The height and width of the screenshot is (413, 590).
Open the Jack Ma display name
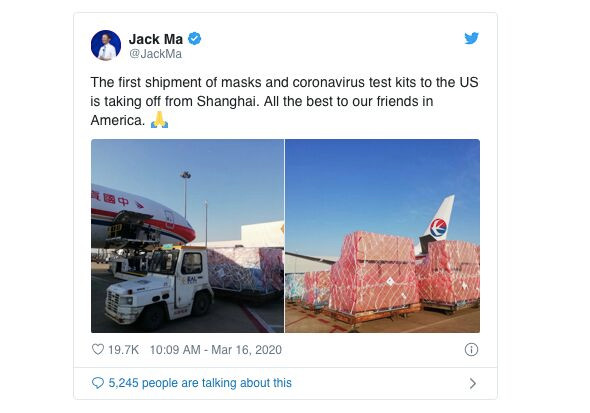[x=155, y=39]
